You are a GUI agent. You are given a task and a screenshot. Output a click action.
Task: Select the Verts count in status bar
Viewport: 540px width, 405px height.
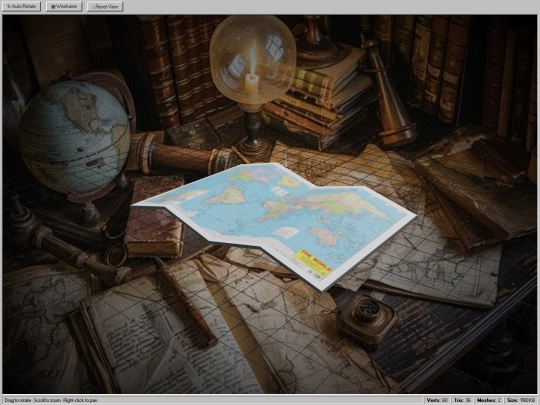click(437, 400)
